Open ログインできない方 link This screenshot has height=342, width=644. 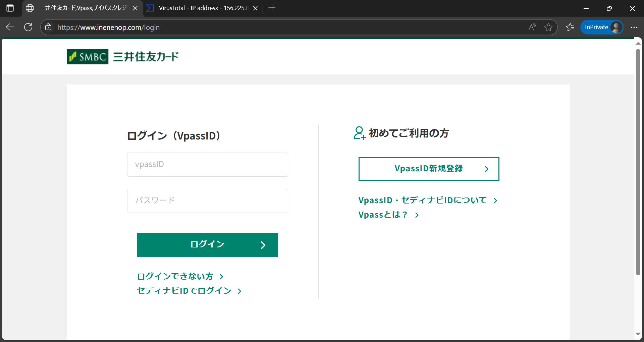click(180, 276)
